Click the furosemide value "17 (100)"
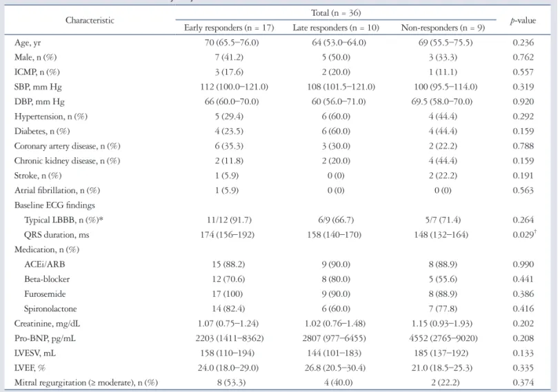Viewport: 560px width, 392px height. (227, 294)
